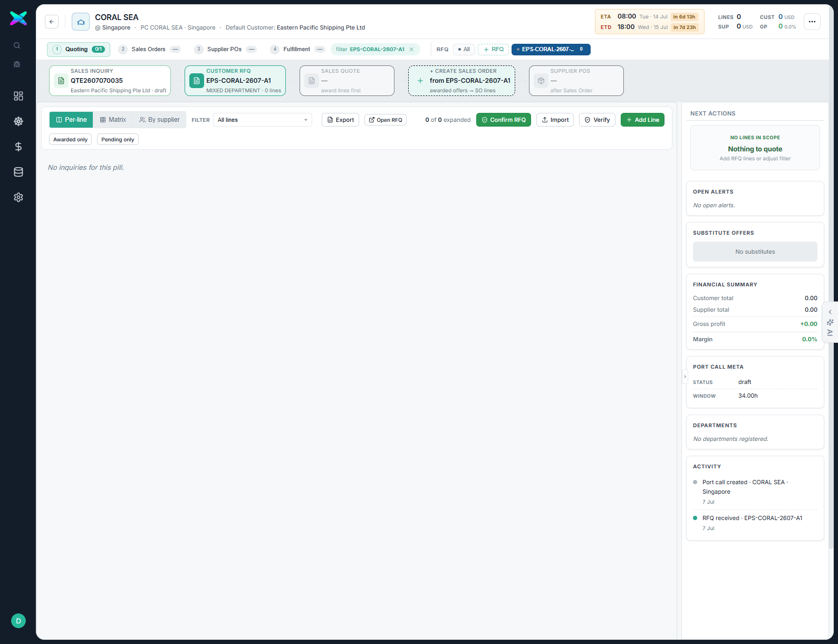Click the Sales Inquiry document icon
Image resolution: width=838 pixels, height=644 pixels.
(x=61, y=81)
